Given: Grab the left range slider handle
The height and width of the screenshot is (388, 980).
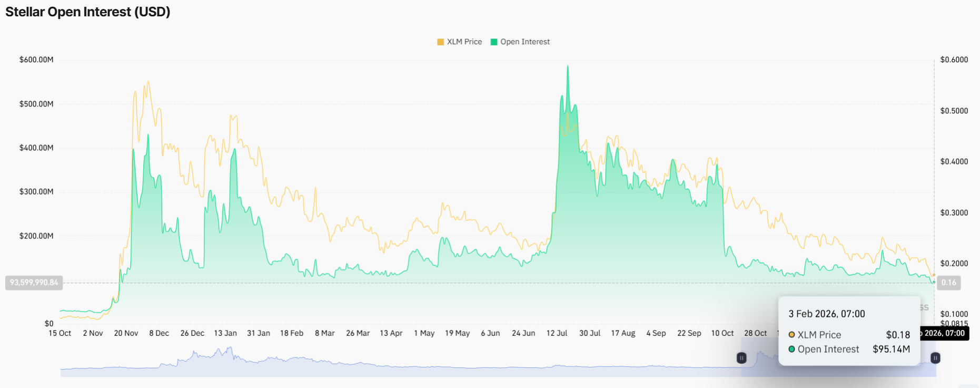Looking at the screenshot, I should tap(741, 358).
